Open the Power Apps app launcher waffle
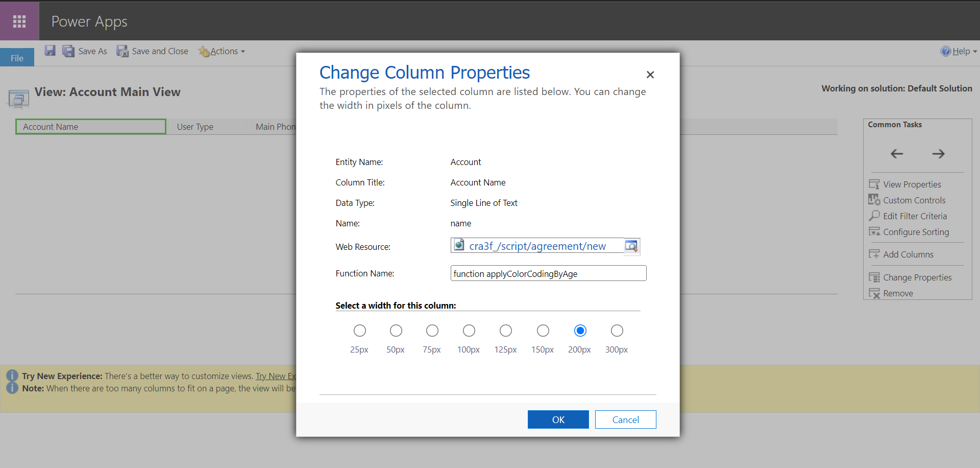This screenshot has width=980, height=468. coord(19,21)
